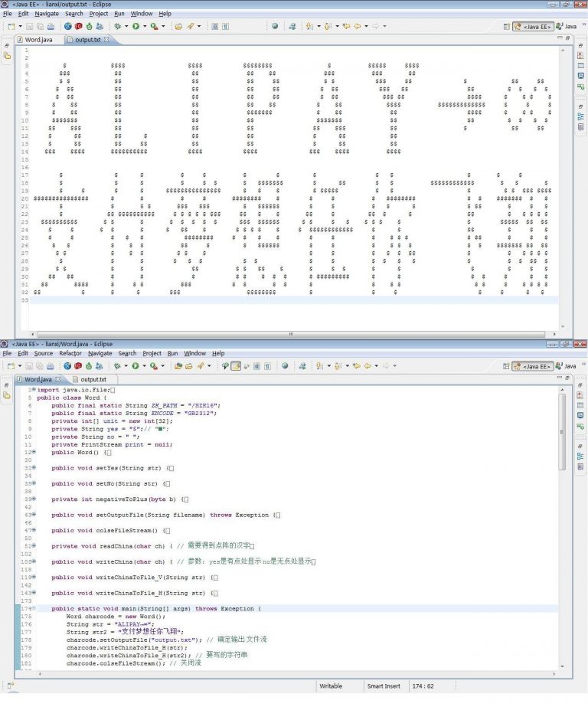Switch to Word.java tab in top editor

pyautogui.click(x=40, y=40)
